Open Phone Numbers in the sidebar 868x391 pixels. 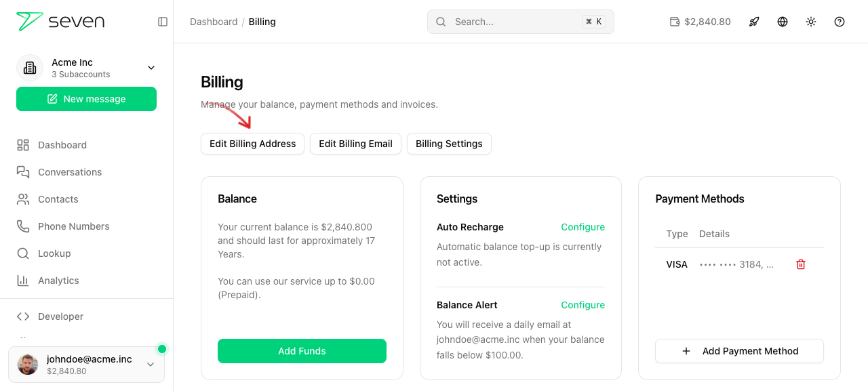(x=73, y=226)
